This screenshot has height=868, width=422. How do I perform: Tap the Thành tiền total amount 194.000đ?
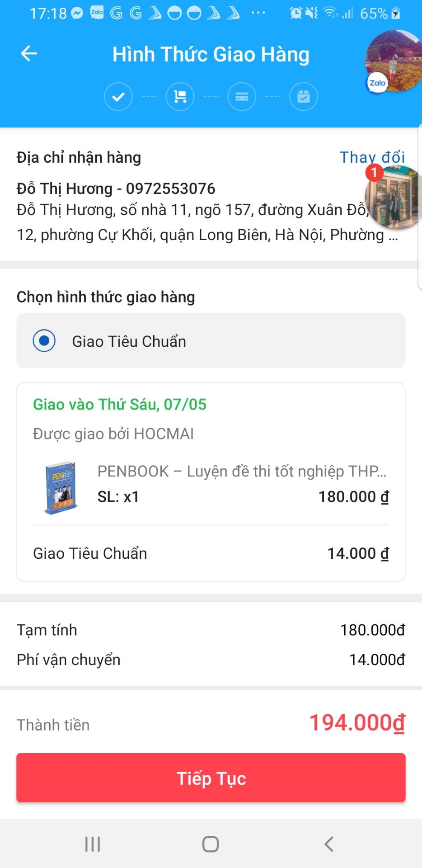tap(357, 723)
